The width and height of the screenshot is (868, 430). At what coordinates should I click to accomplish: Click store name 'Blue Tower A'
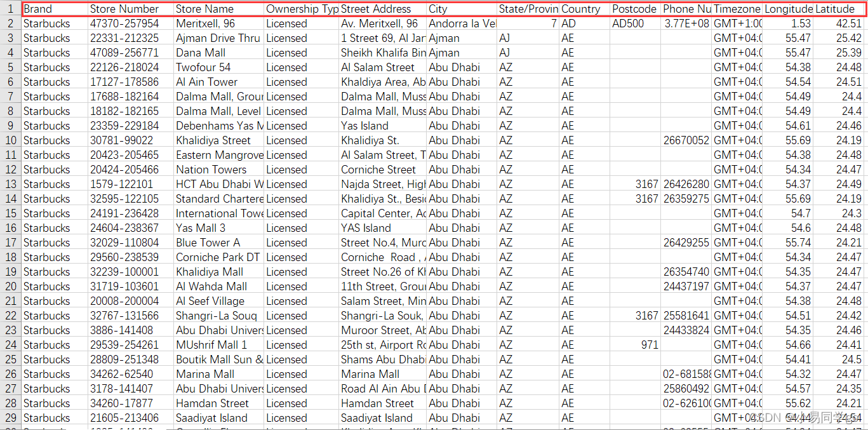pyautogui.click(x=219, y=243)
